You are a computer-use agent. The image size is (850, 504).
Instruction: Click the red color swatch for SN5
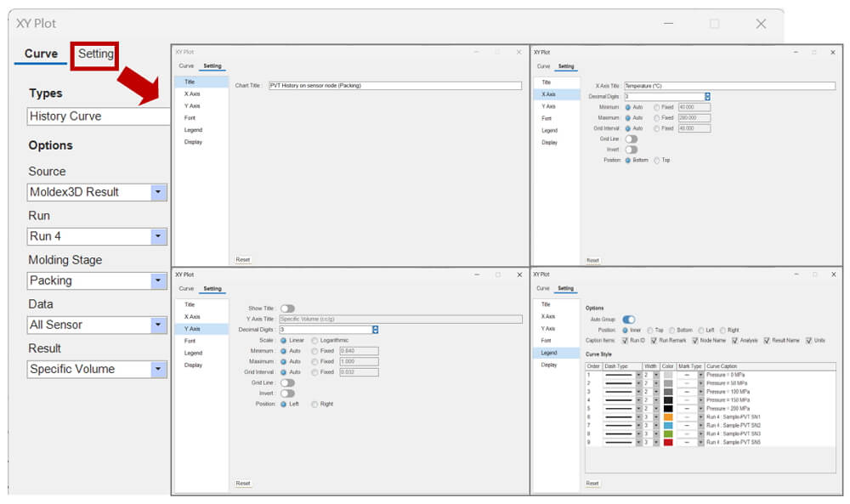pyautogui.click(x=668, y=442)
